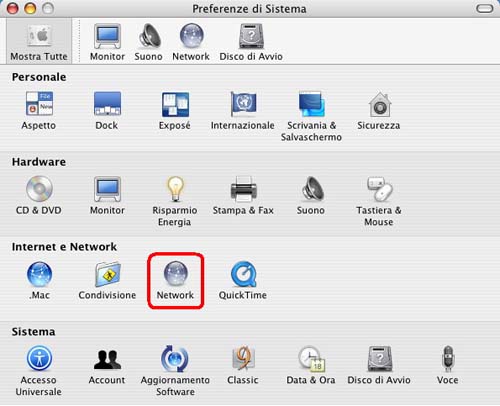The height and width of the screenshot is (406, 500).
Task: Open Scrivania & Salvaschermo pane
Action: pos(311,117)
